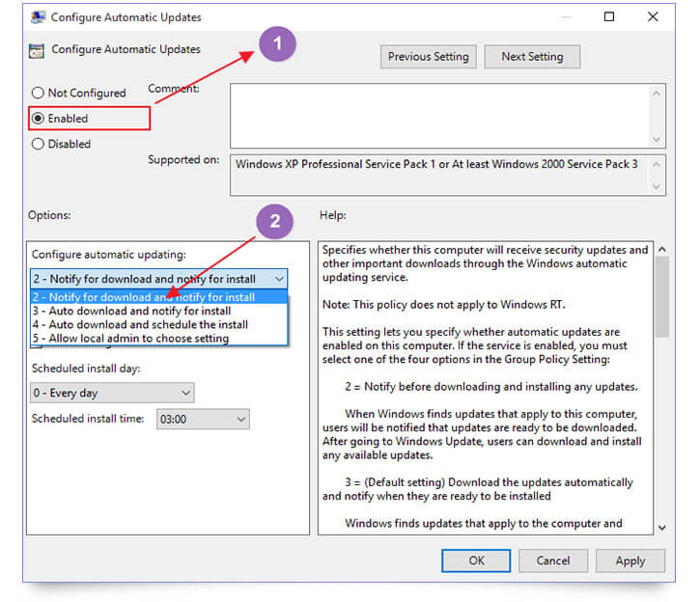Screen dimensions: 700x602
Task: Click inside the Comment text box
Action: (x=439, y=116)
